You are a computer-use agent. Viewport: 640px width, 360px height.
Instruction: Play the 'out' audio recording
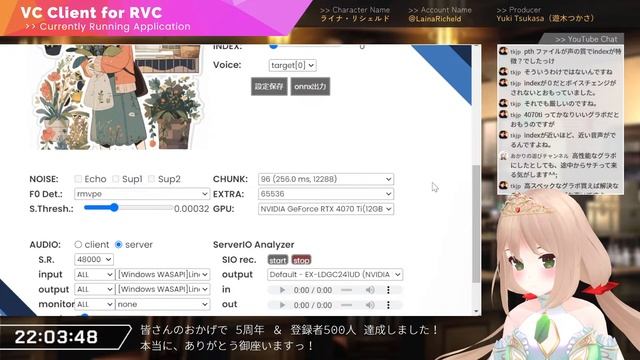[282, 305]
